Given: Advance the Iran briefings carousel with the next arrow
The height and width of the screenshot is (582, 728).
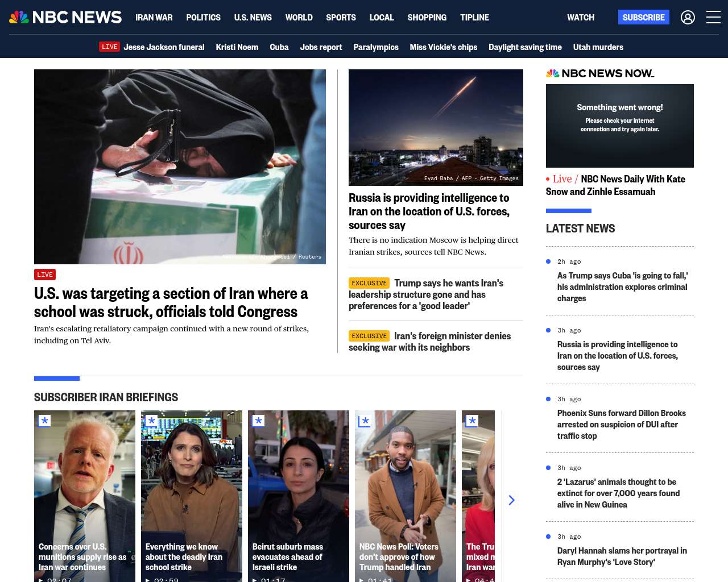Looking at the screenshot, I should (511, 500).
